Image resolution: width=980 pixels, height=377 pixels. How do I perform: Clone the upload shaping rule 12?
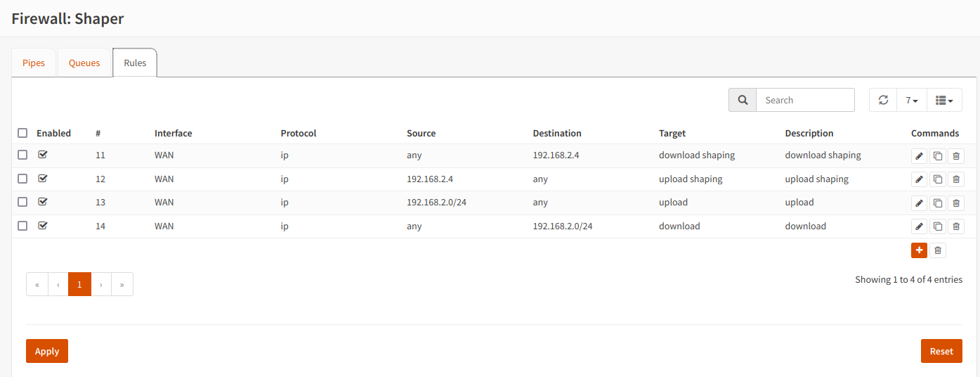click(937, 179)
